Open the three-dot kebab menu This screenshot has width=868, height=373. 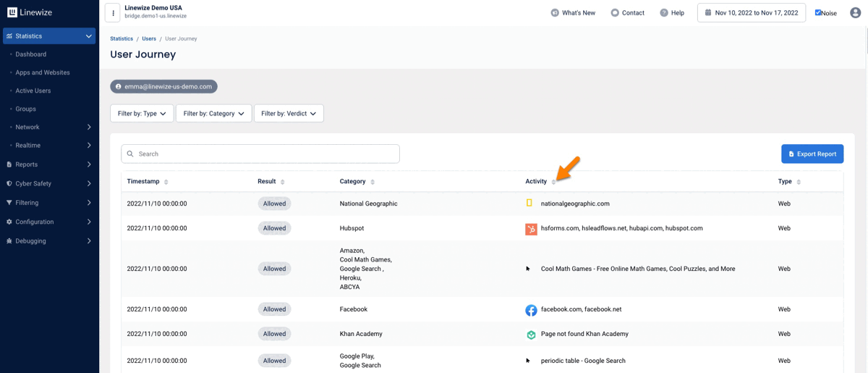(x=113, y=13)
